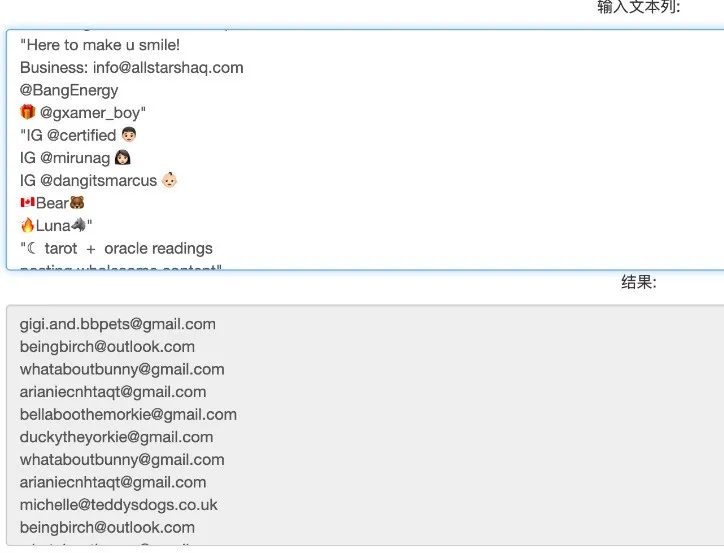The image size is (724, 553).
Task: Click the Canadian flag emoji before Bear
Action: [27, 203]
